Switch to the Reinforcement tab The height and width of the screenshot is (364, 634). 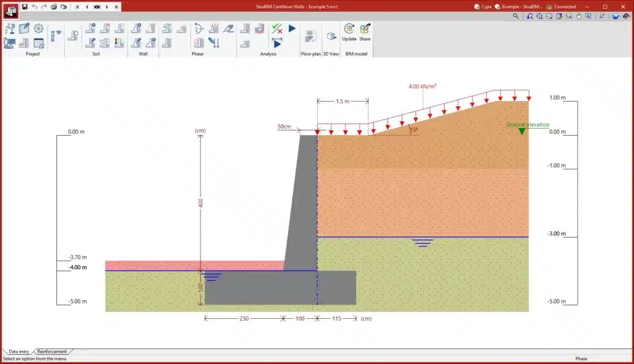(x=52, y=352)
